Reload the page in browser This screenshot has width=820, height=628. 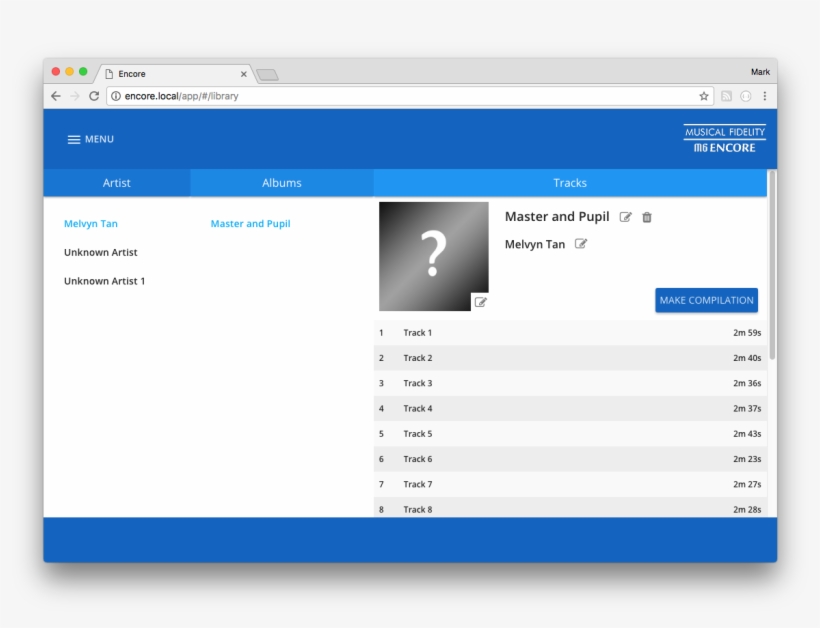click(94, 96)
